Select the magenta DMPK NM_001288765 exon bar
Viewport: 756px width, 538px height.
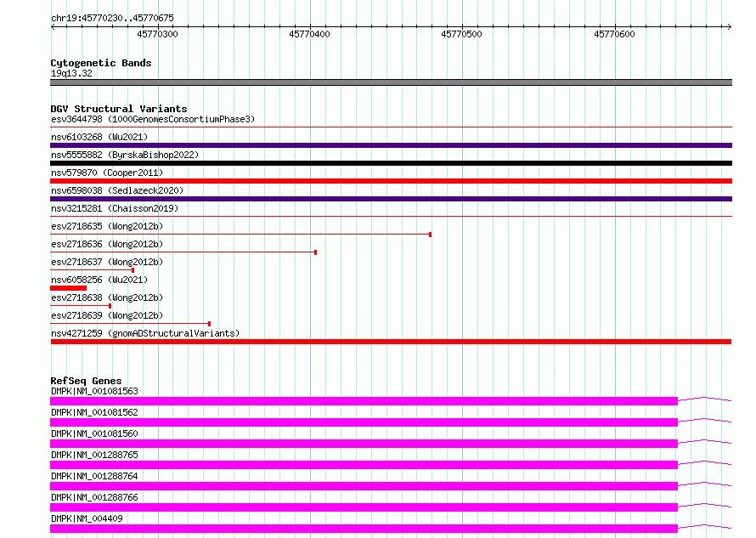point(364,465)
